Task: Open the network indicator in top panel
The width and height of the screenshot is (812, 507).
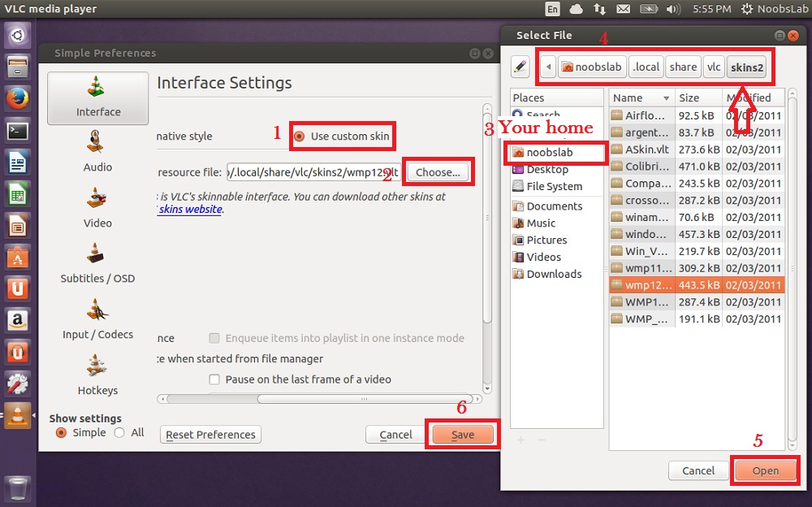Action: (x=599, y=9)
